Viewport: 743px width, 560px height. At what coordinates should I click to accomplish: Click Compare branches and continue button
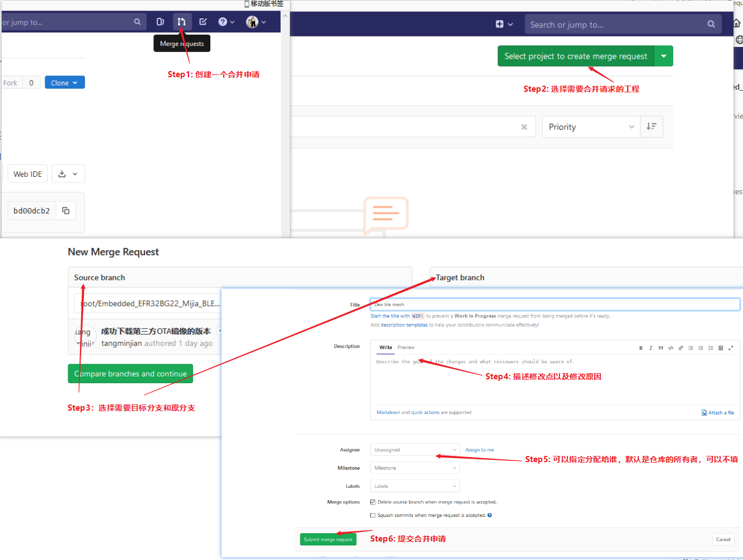point(130,374)
